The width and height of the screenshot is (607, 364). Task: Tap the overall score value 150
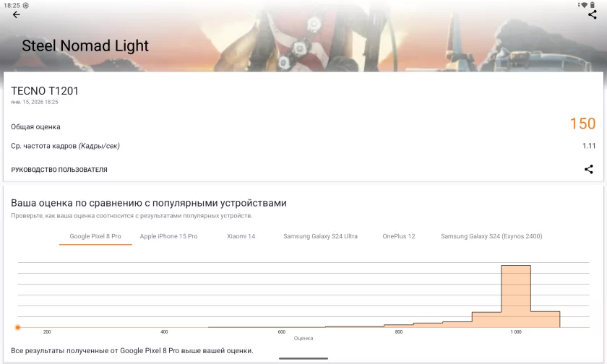pos(582,123)
